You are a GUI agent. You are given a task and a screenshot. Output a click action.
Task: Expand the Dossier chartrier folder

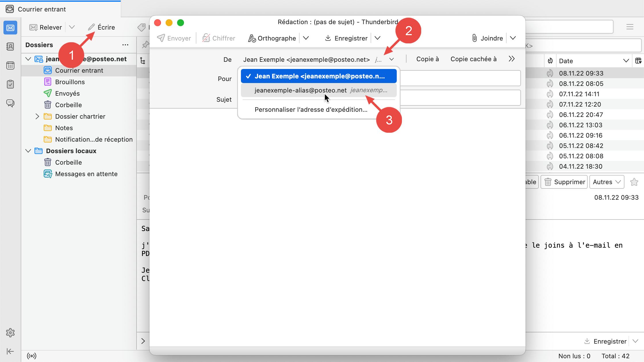click(37, 116)
